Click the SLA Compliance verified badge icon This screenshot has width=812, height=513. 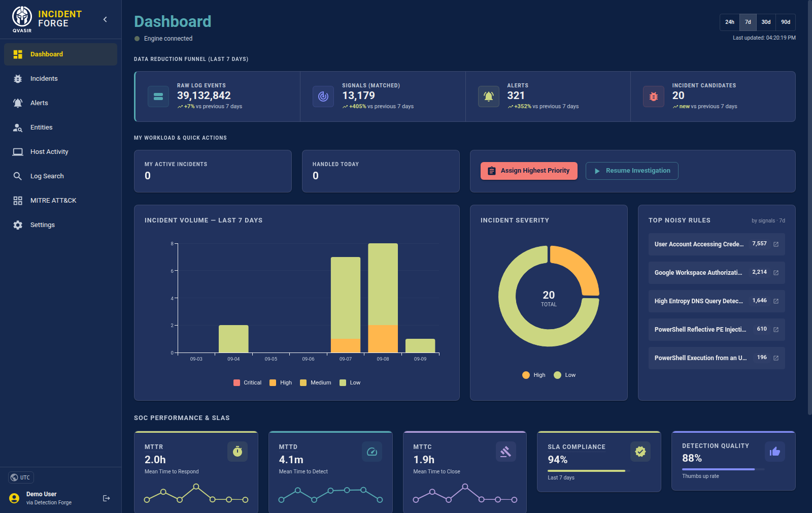(x=640, y=452)
